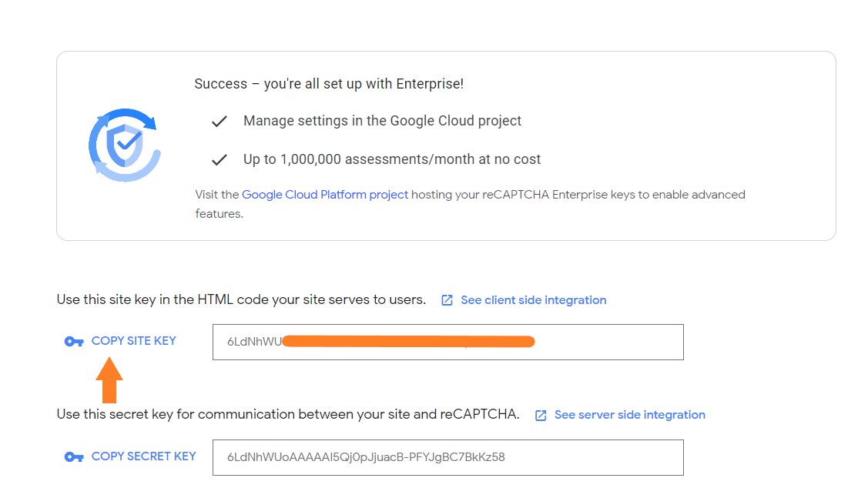Click the checkmark beside Manage settings
This screenshot has height=498, width=868.
point(220,121)
